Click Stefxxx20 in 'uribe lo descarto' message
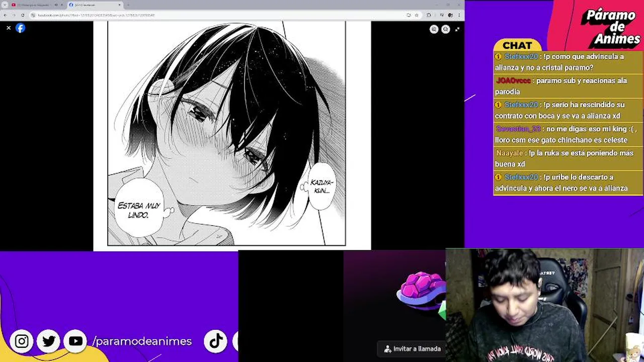This screenshot has height=362, width=644. pos(521,177)
